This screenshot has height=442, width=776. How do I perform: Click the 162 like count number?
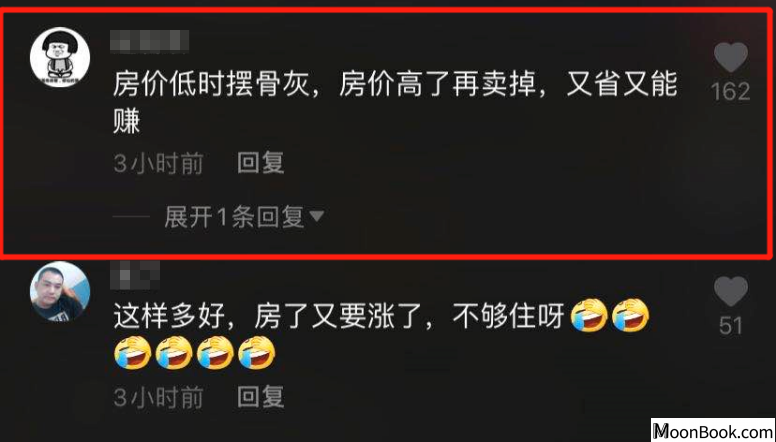pyautogui.click(x=730, y=92)
